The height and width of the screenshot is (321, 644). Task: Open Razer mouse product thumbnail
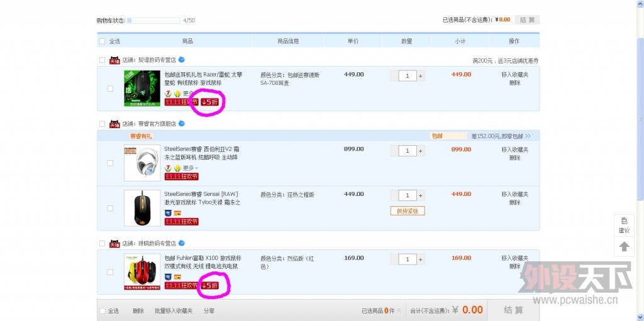coord(142,88)
